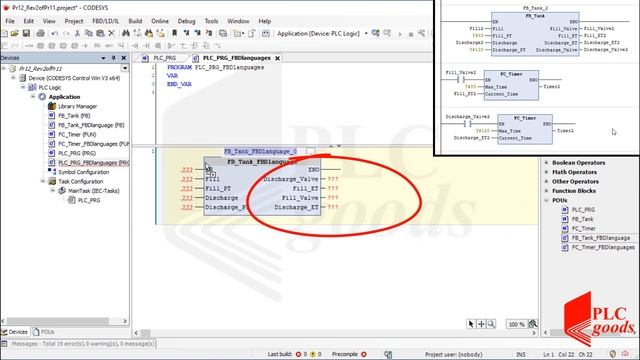This screenshot has height=360, width=640.
Task: Select FC_Timer (FUN) in the device tree
Action: tap(77, 134)
